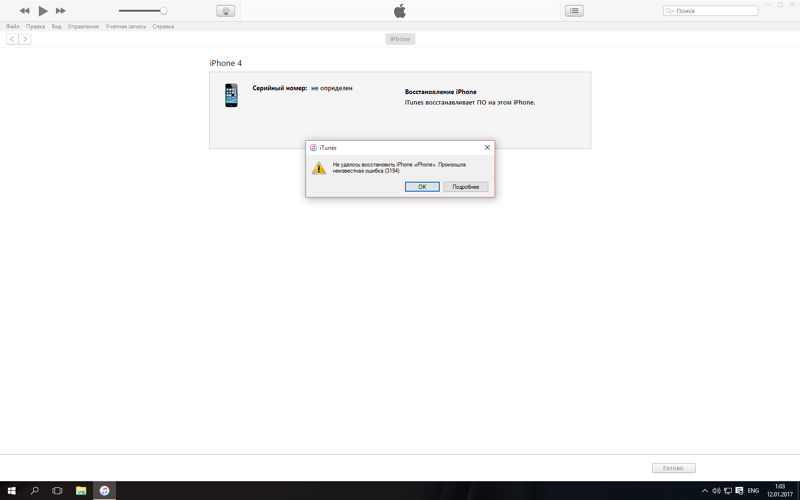
Task: Click the Готово button
Action: pos(673,468)
